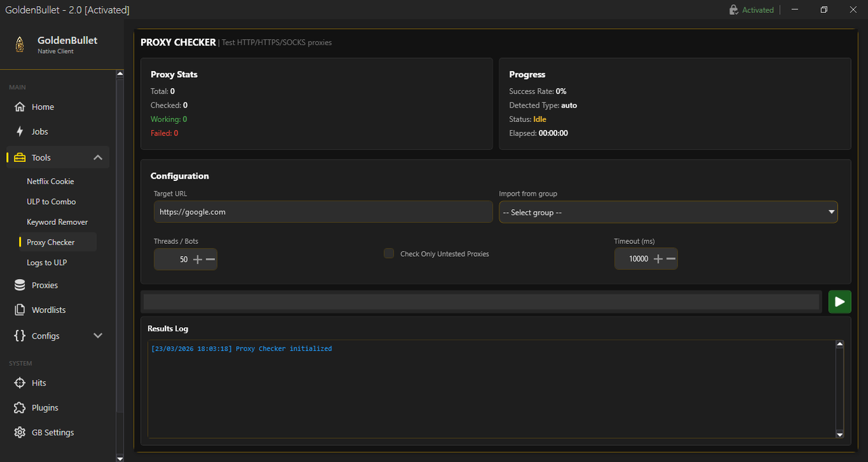Click sidebar scrollbar down arrow
Image resolution: width=868 pixels, height=462 pixels.
click(120, 458)
